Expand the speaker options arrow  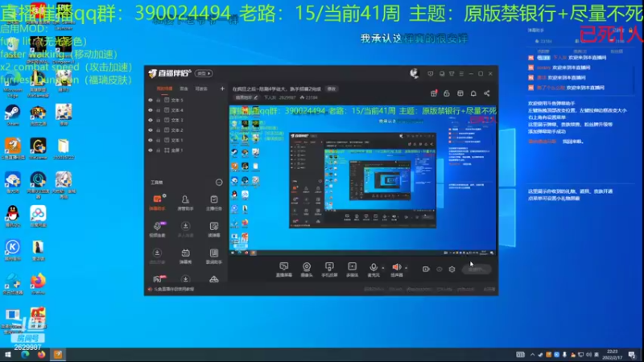407,268
